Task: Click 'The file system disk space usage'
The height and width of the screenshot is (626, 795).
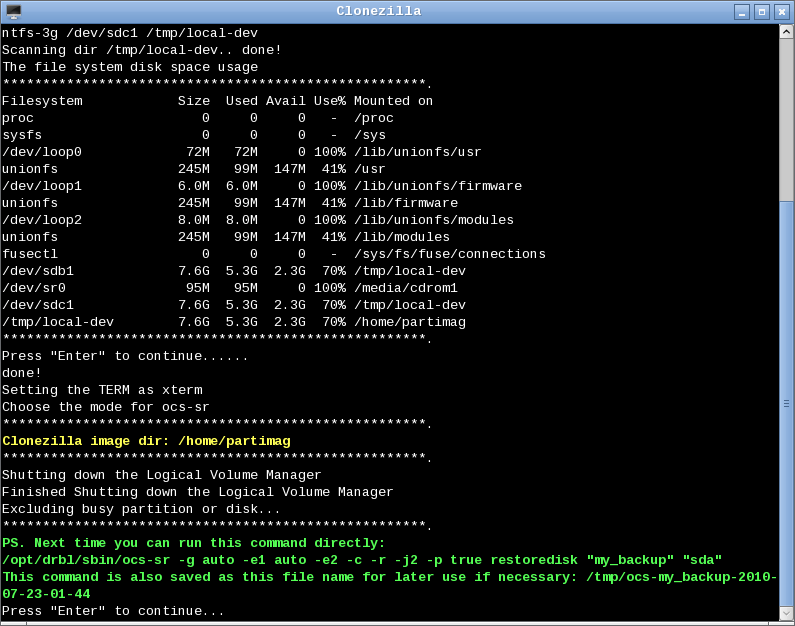Action: 130,67
